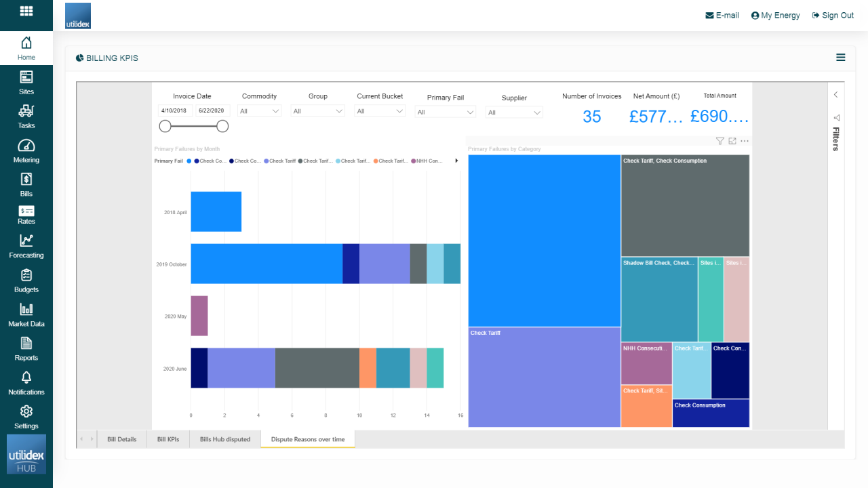
Task: Click the Sign Out link
Action: 833,15
